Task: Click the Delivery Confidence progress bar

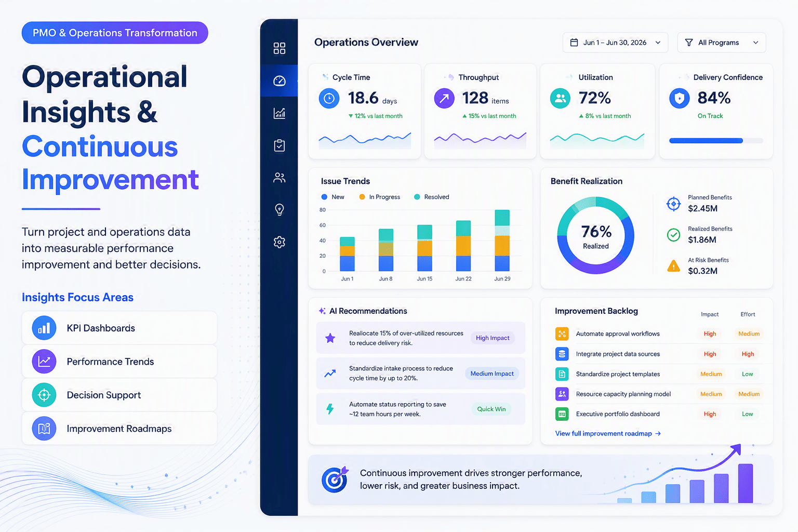Action: [716, 141]
